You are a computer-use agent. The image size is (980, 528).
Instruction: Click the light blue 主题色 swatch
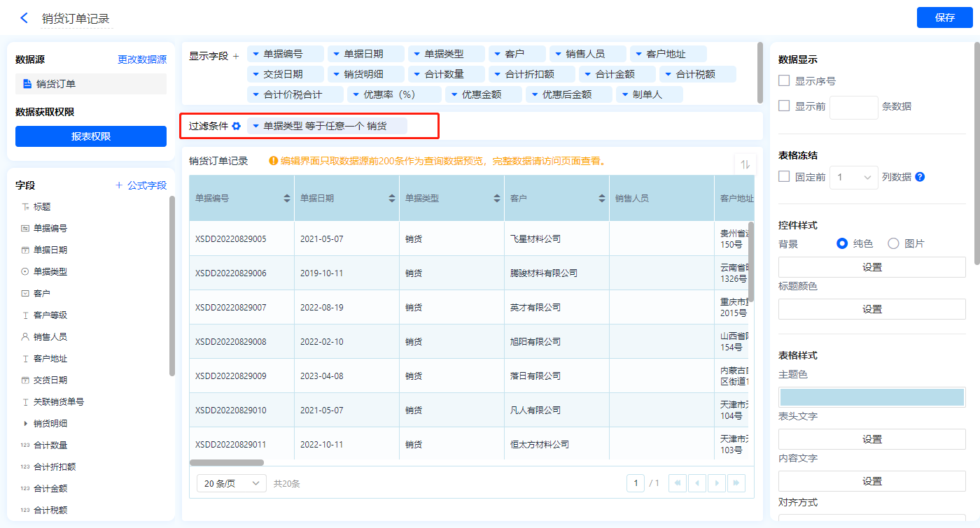tap(871, 397)
